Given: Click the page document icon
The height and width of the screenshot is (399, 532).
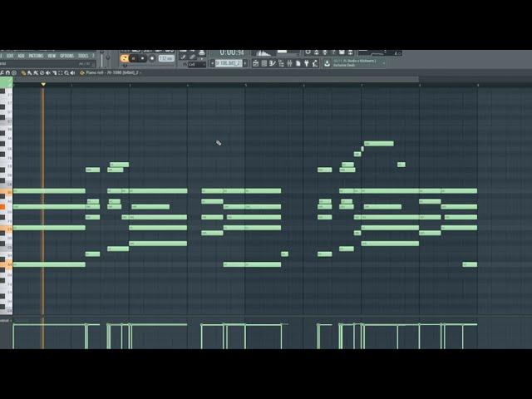Looking at the screenshot, I should tap(298, 63).
